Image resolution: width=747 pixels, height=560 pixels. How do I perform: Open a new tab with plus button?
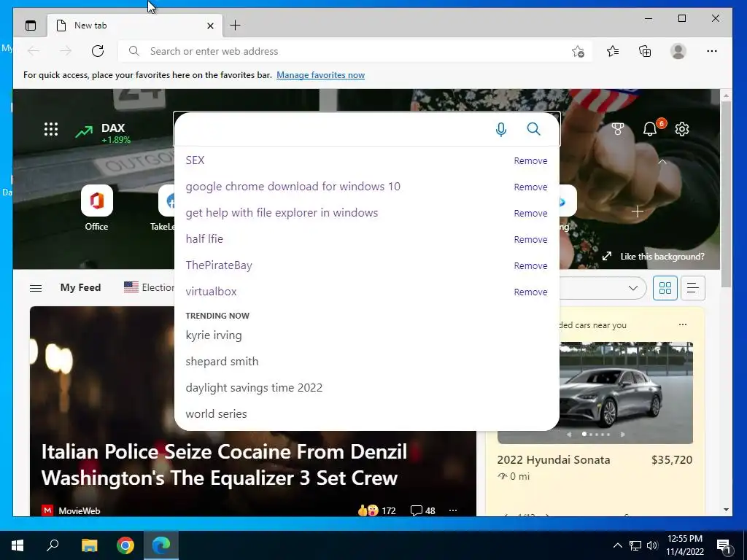pyautogui.click(x=236, y=26)
